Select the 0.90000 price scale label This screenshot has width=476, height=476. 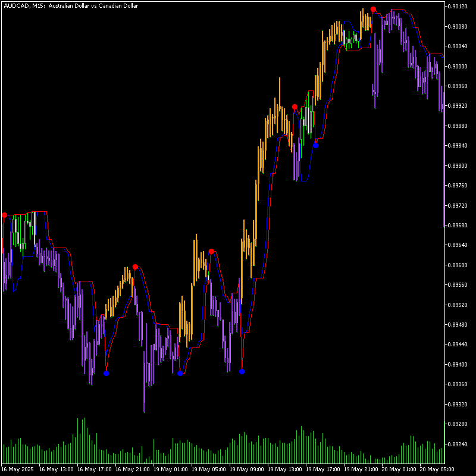click(x=459, y=66)
